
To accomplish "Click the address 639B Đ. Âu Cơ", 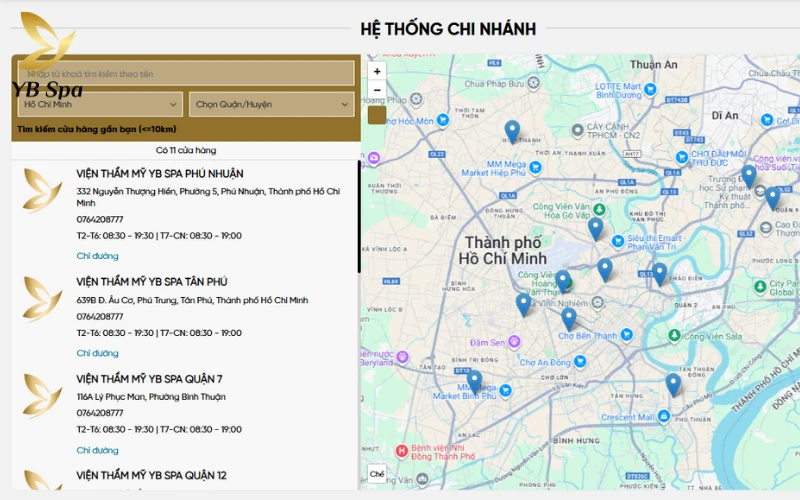I will pyautogui.click(x=192, y=300).
